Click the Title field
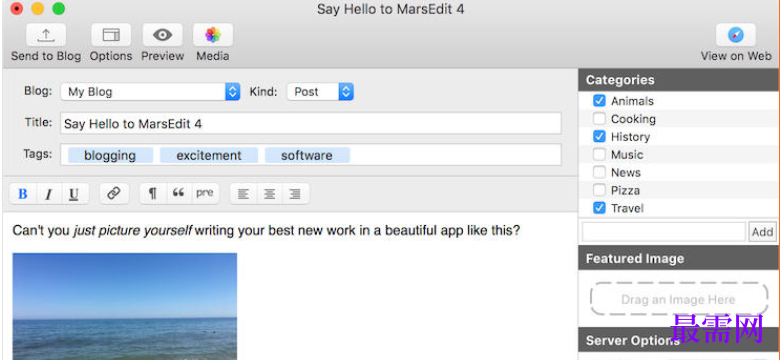Screen dimensions: 782x360 311,123
